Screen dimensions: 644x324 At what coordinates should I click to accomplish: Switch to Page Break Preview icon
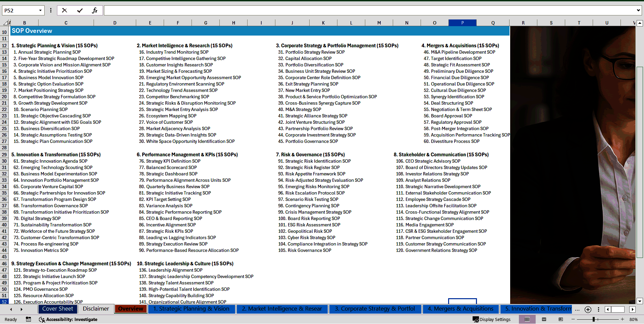point(560,319)
